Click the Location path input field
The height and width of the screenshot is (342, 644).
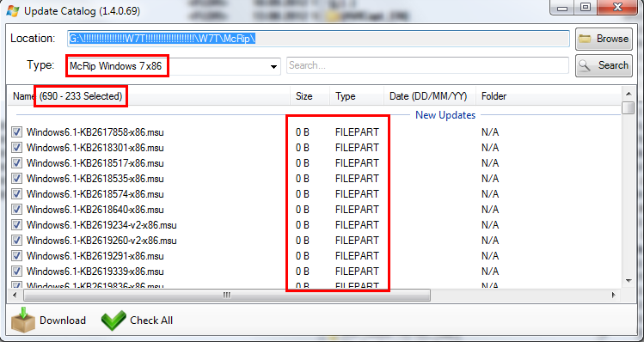point(318,39)
